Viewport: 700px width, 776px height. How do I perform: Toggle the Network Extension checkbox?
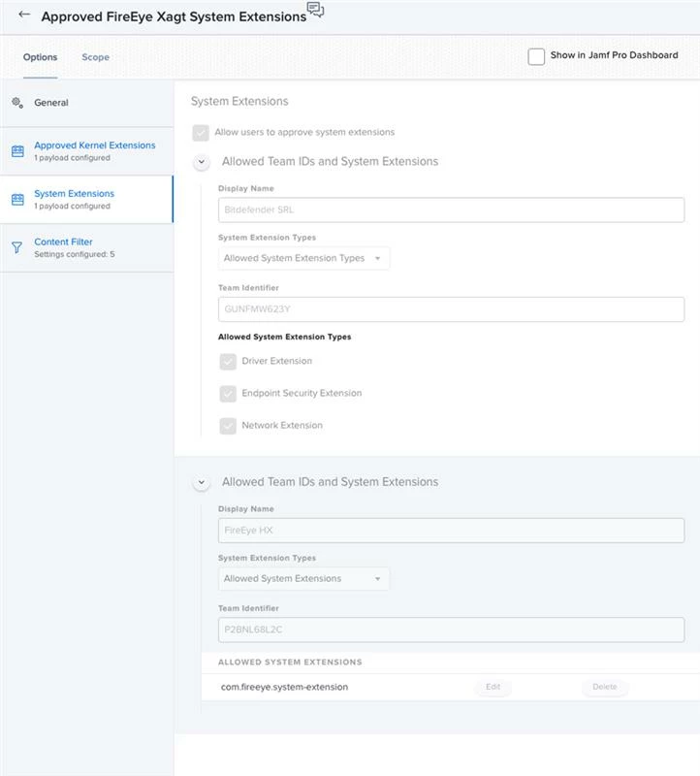[x=228, y=426]
